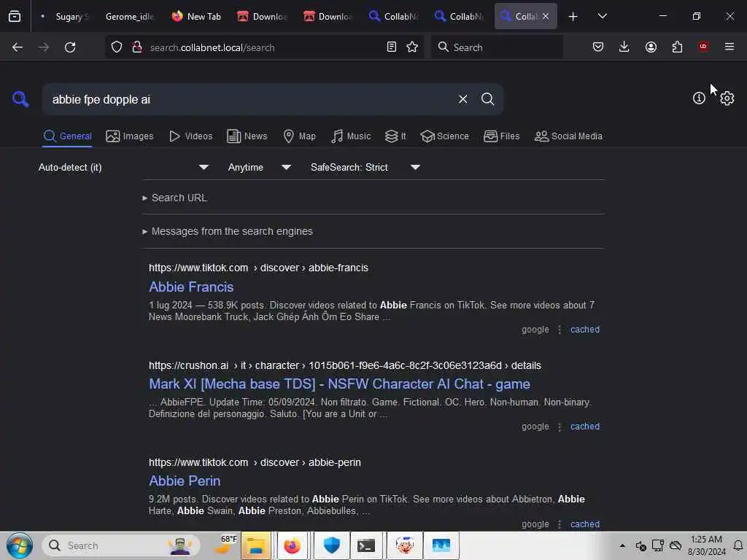The height and width of the screenshot is (560, 747).
Task: Click the SearXNG magnifier logo
Action: coord(20,99)
